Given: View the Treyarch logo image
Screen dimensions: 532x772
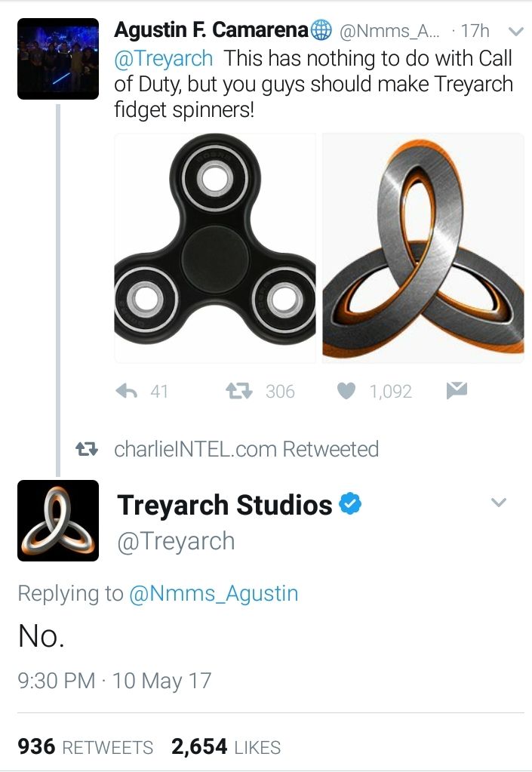Looking at the screenshot, I should (x=423, y=248).
